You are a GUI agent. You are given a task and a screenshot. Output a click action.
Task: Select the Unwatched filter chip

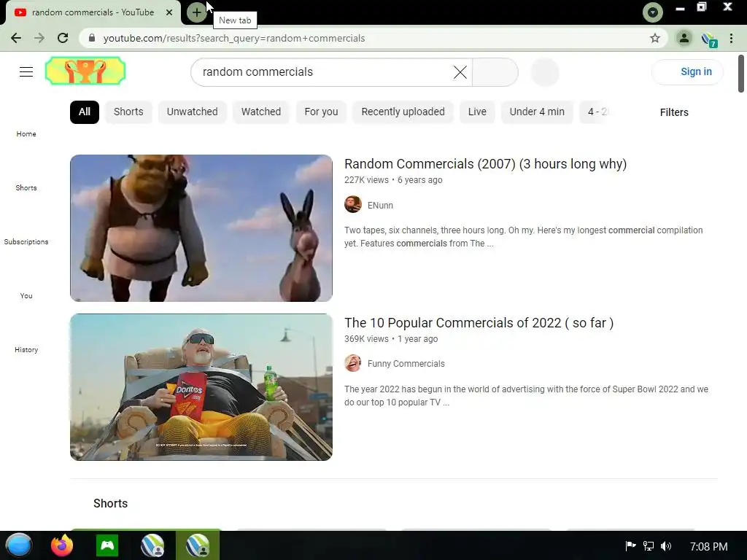[192, 112]
